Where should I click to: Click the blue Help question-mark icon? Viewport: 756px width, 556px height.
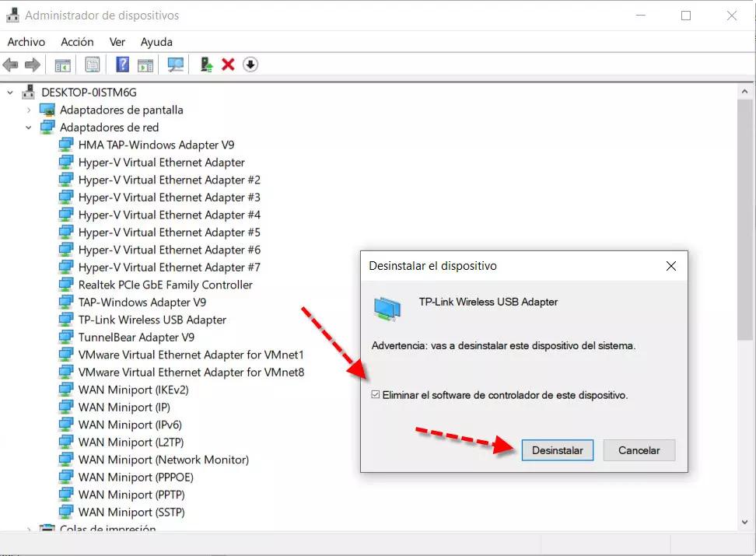click(122, 64)
